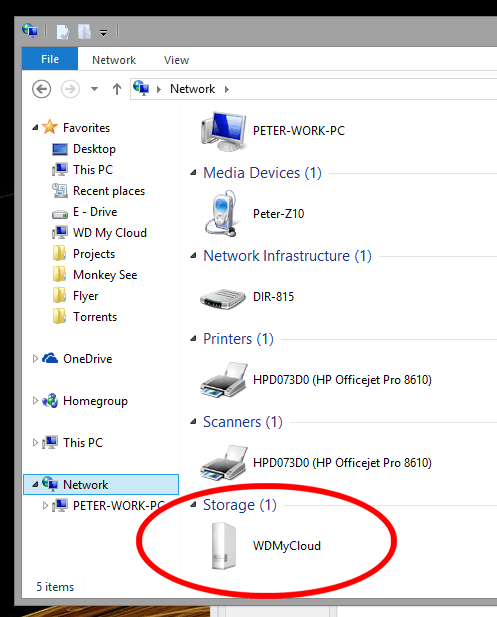The width and height of the screenshot is (497, 617).
Task: Switch to the View ribbon tab
Action: 176,60
